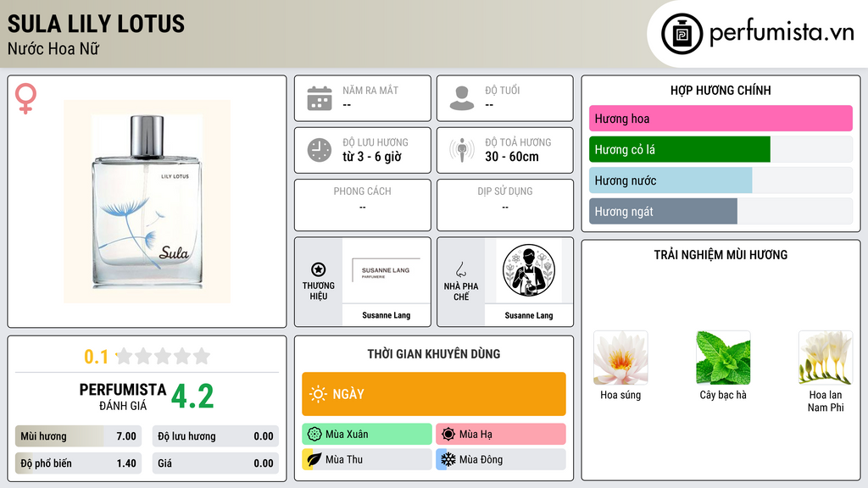Viewport: 868px width, 488px height.
Task: Open the Susanne Lang perfumer name link
Action: tap(529, 315)
